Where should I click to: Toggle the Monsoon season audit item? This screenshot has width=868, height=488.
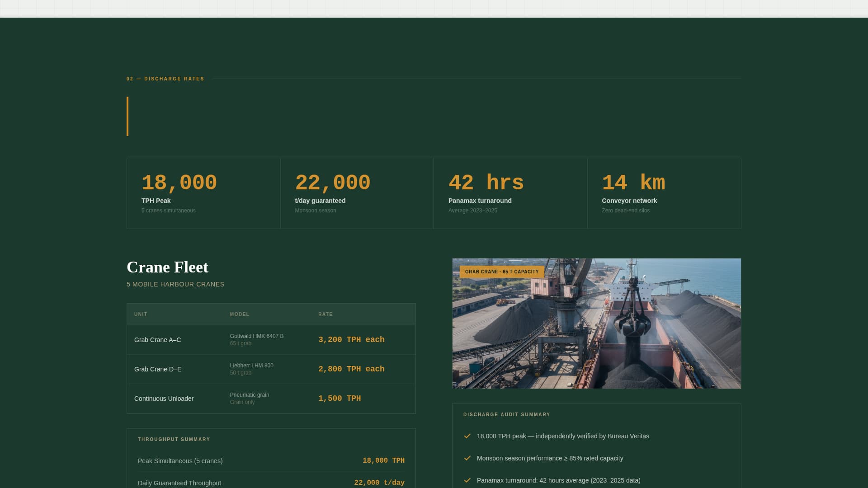click(x=550, y=458)
